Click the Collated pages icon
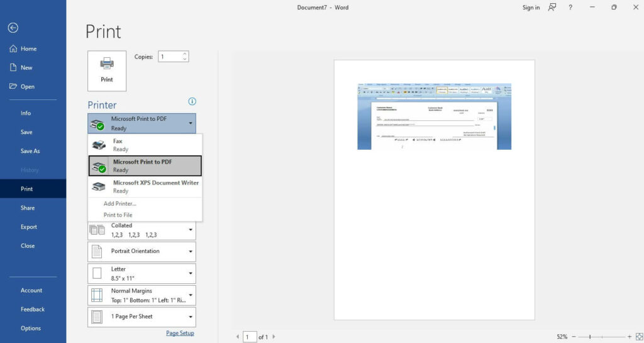644x343 pixels. pyautogui.click(x=97, y=230)
